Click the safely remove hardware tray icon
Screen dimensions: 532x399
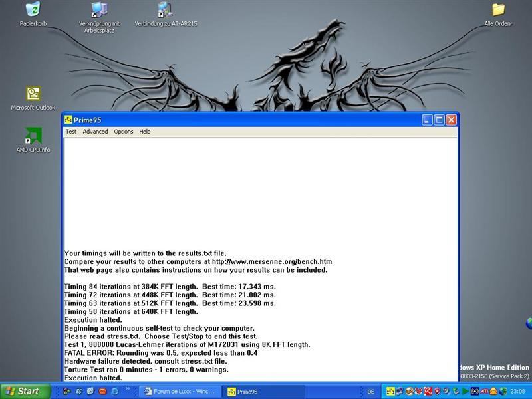tap(456, 391)
